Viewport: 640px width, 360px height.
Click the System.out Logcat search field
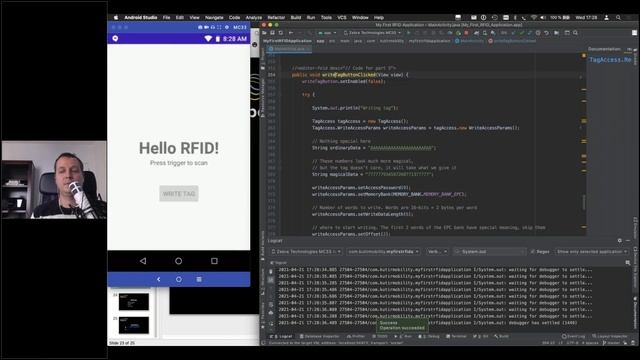coord(489,251)
